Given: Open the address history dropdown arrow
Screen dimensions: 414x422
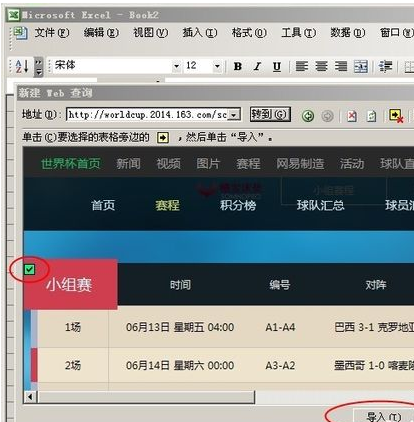Looking at the screenshot, I should click(x=234, y=115).
